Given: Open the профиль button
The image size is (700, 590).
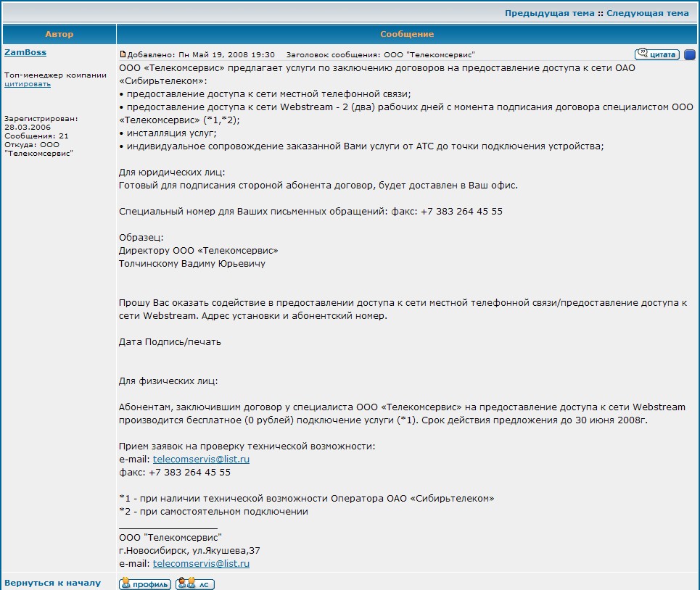Looking at the screenshot, I should click(x=145, y=583).
